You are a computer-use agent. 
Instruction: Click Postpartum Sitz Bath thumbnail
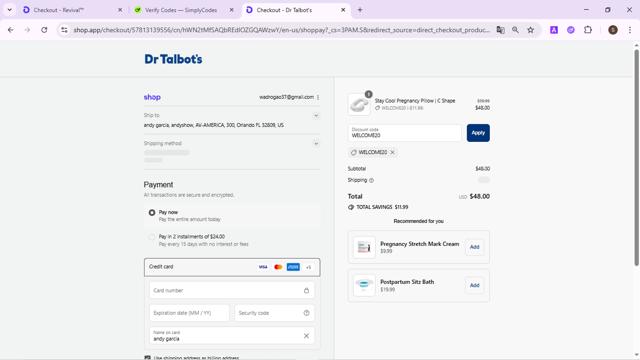pyautogui.click(x=364, y=285)
